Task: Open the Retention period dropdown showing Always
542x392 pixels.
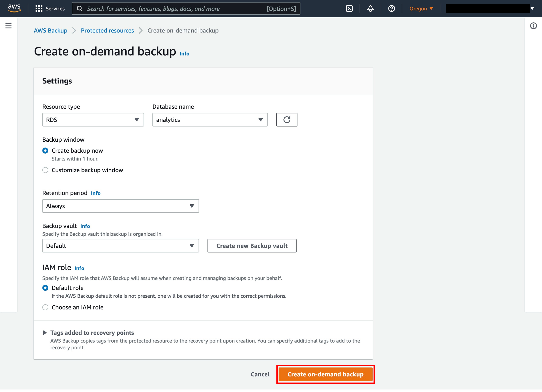Action: point(120,206)
